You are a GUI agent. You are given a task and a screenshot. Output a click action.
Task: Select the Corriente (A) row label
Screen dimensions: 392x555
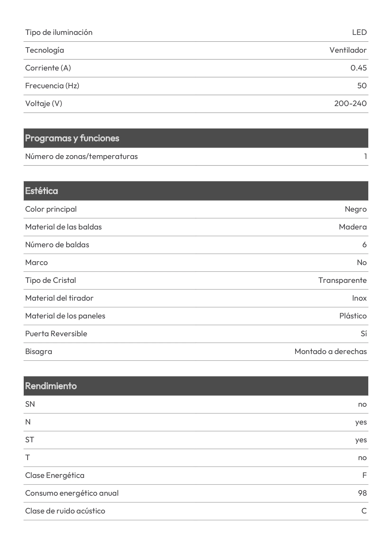pyautogui.click(x=48, y=68)
